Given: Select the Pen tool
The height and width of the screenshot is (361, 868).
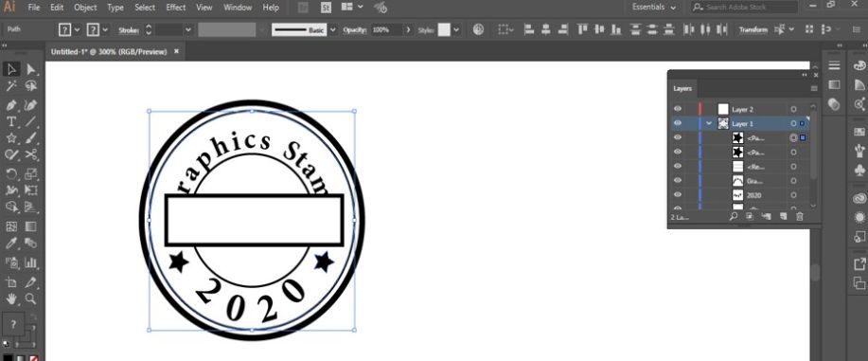Looking at the screenshot, I should 11,105.
